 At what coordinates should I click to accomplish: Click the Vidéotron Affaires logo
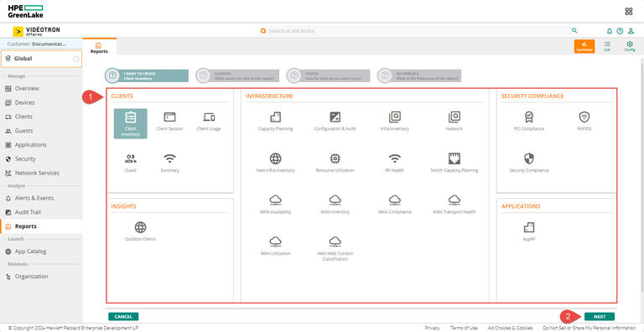(x=37, y=31)
